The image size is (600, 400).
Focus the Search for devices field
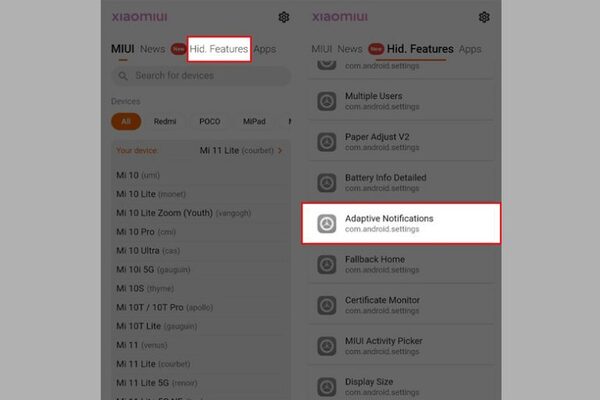click(x=201, y=76)
